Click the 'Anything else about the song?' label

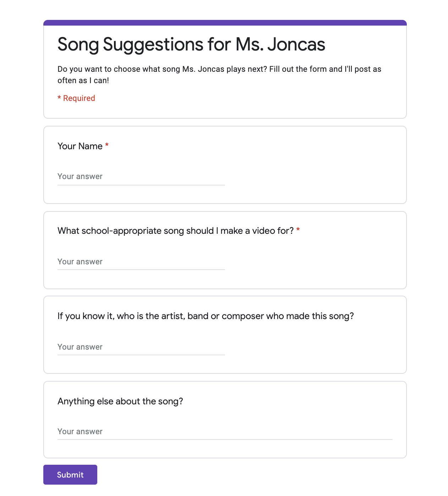pos(120,401)
